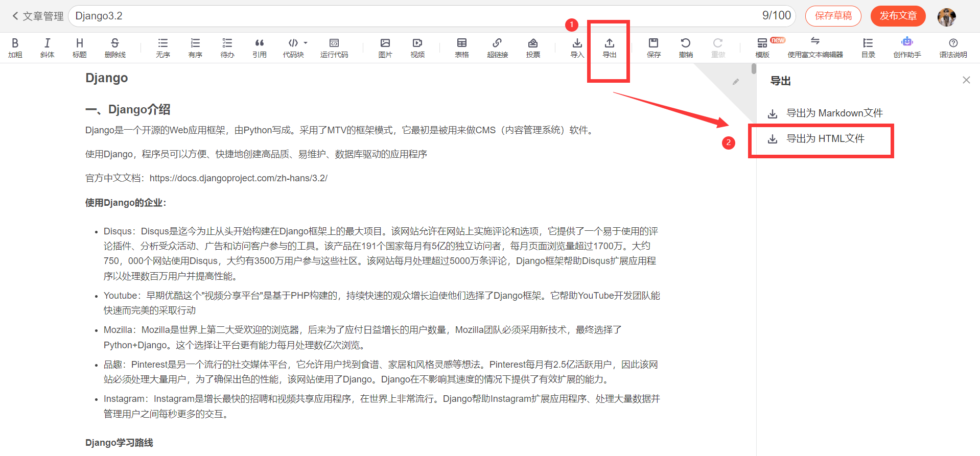Click the Django学习路线 heading
980x456 pixels.
click(119, 443)
